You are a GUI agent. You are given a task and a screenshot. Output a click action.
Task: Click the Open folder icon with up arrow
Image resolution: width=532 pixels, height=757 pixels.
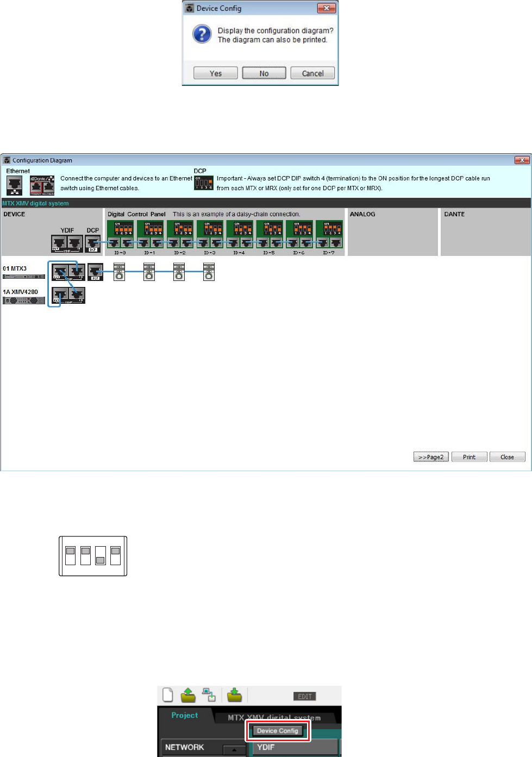[188, 695]
